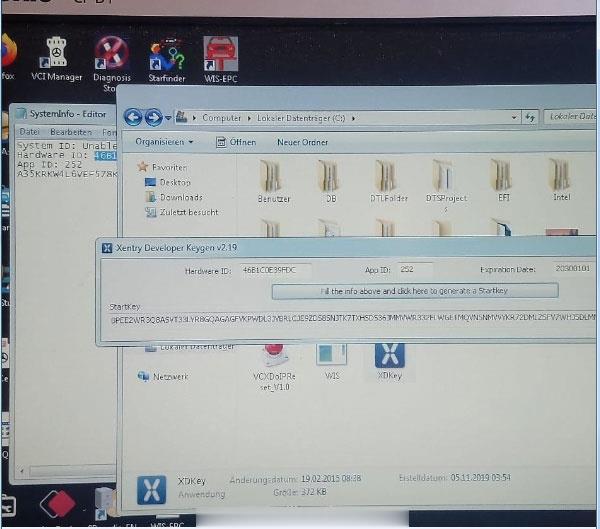Select the XDKey application icon
Screen dimensions: 600x529
pos(390,362)
